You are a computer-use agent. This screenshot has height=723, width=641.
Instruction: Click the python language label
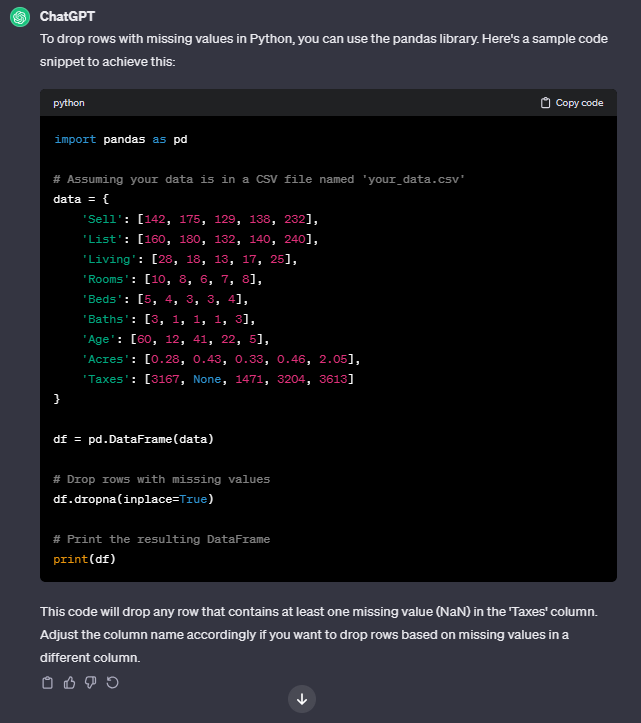click(69, 103)
